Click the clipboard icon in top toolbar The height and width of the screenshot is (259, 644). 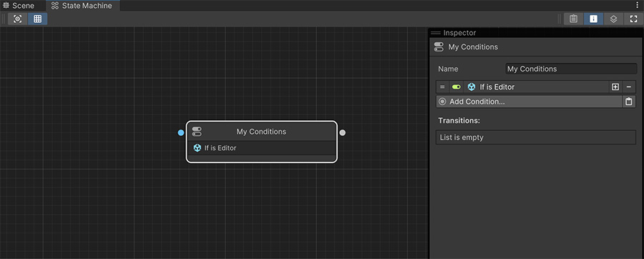click(574, 19)
